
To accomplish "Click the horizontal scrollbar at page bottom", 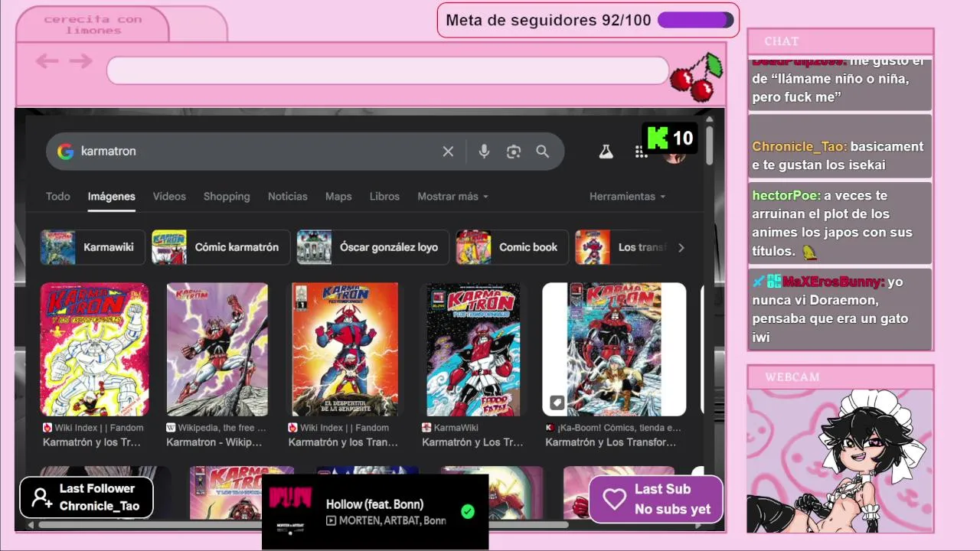I will point(302,525).
